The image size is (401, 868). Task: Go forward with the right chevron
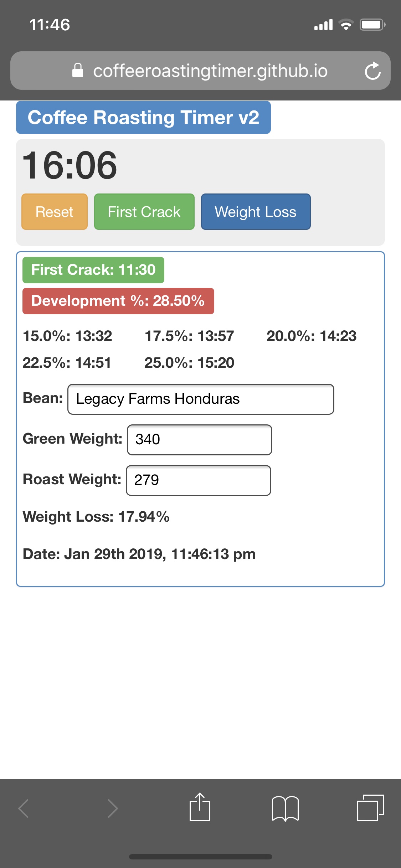click(x=113, y=808)
